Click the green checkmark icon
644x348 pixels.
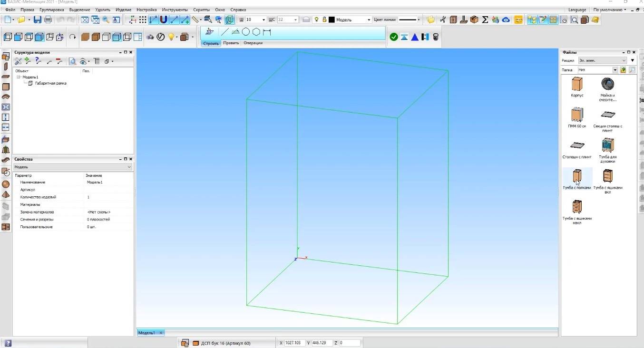point(393,37)
